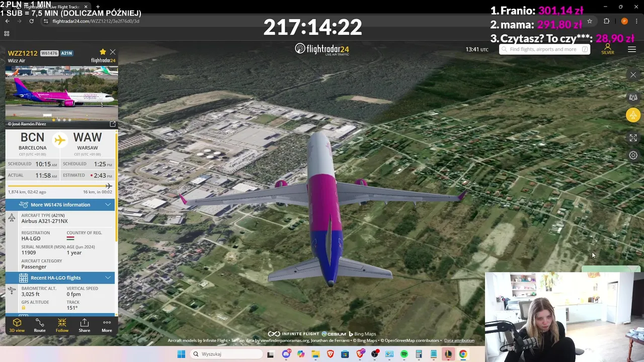Open OpenStreetMap contributors link

(411, 340)
